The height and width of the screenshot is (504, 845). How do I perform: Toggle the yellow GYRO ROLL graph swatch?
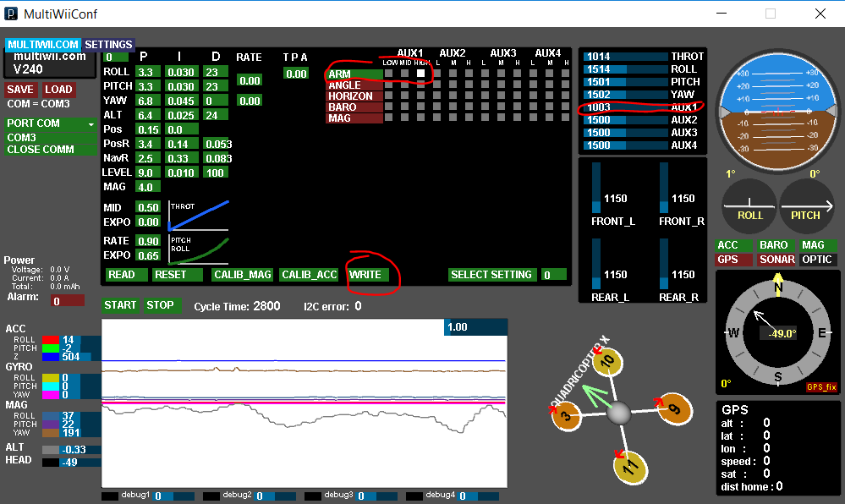coord(51,378)
